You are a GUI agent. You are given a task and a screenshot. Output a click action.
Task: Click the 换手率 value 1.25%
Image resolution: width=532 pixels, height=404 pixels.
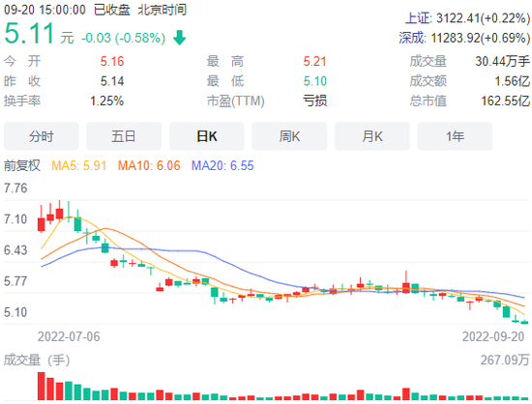106,101
